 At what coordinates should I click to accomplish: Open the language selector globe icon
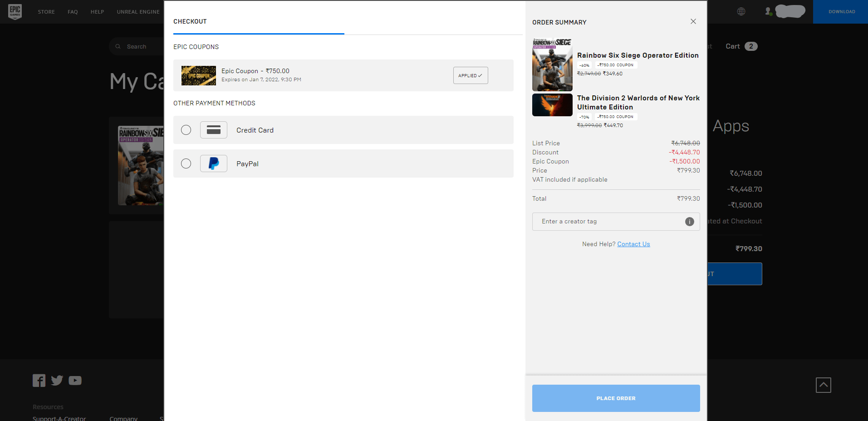coord(741,11)
